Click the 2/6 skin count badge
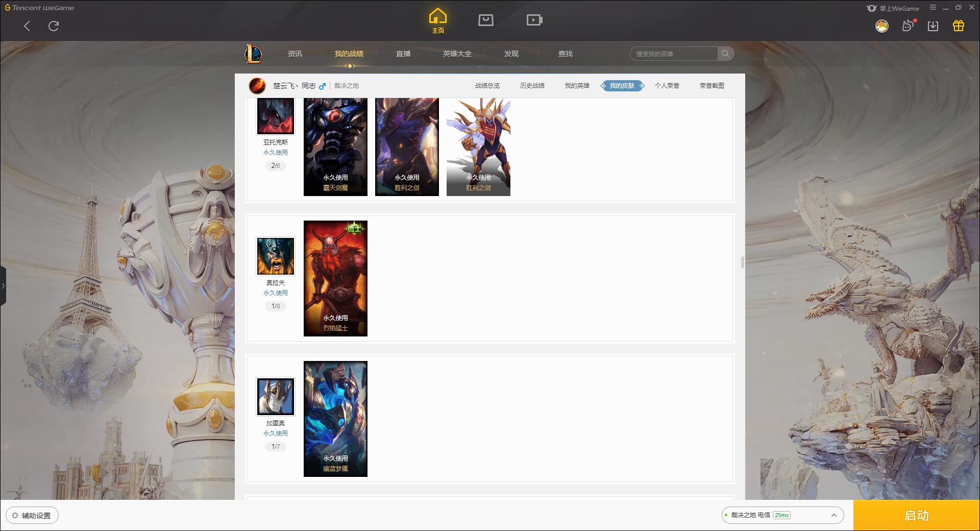Image resolution: width=980 pixels, height=531 pixels. [x=276, y=165]
